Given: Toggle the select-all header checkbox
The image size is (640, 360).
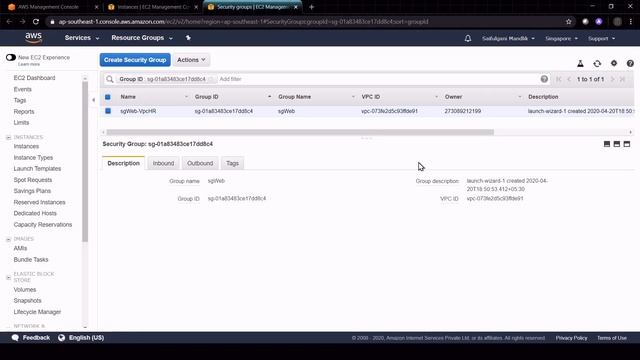Looking at the screenshot, I should point(108,97).
